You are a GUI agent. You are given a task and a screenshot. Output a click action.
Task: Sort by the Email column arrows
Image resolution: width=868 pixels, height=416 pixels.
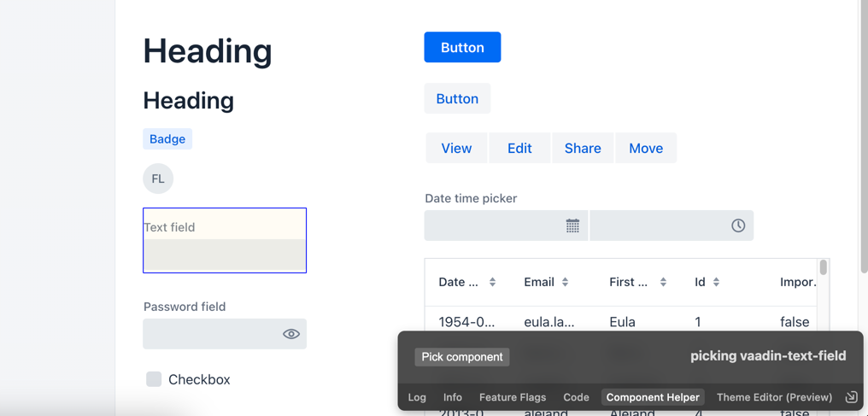(x=565, y=282)
